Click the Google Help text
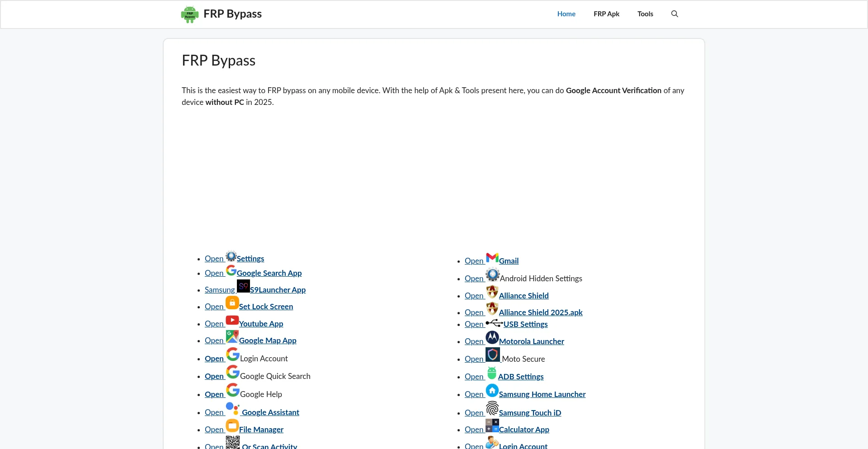Viewport: 868px width, 449px height. [x=261, y=394]
